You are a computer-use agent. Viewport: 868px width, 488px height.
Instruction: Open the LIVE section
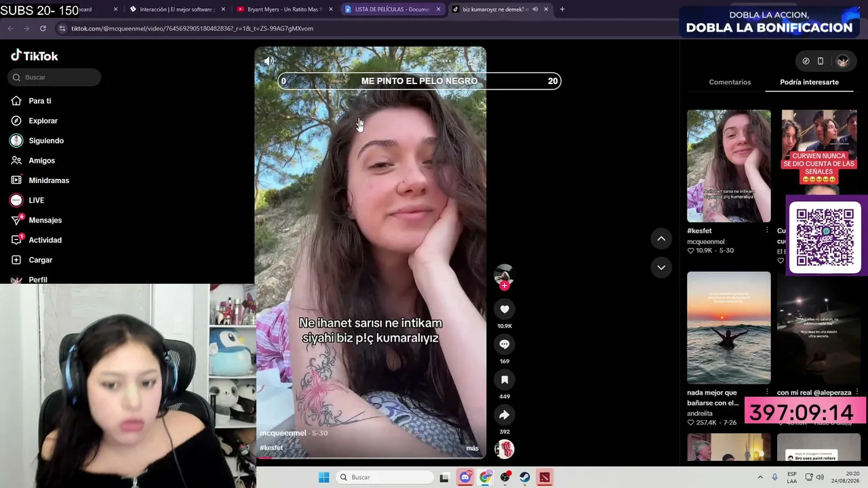coord(36,201)
